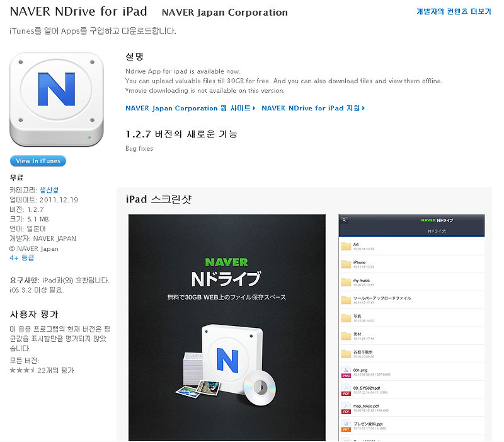Click the PDF icon for map_tokyo.pdf
This screenshot has height=442, width=504.
[346, 407]
